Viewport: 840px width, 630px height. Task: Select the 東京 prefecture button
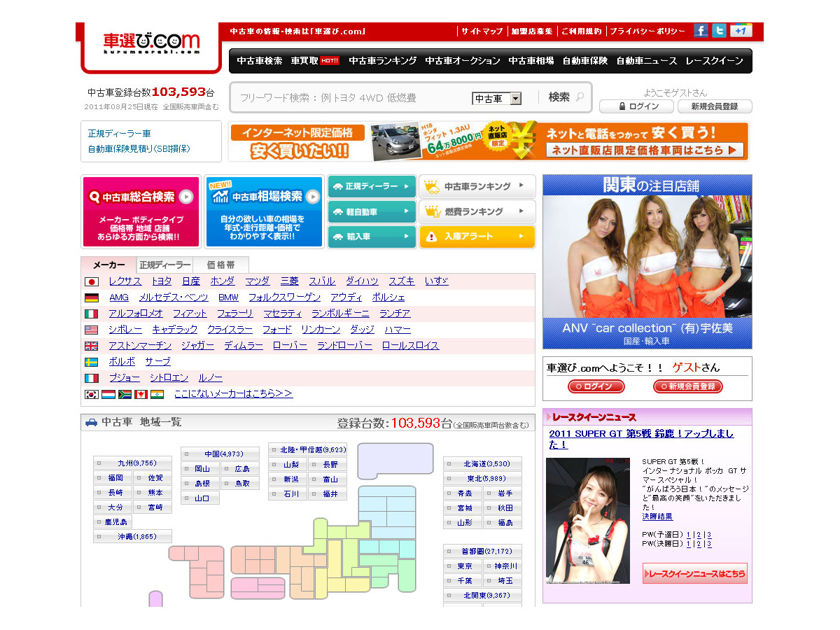click(463, 566)
